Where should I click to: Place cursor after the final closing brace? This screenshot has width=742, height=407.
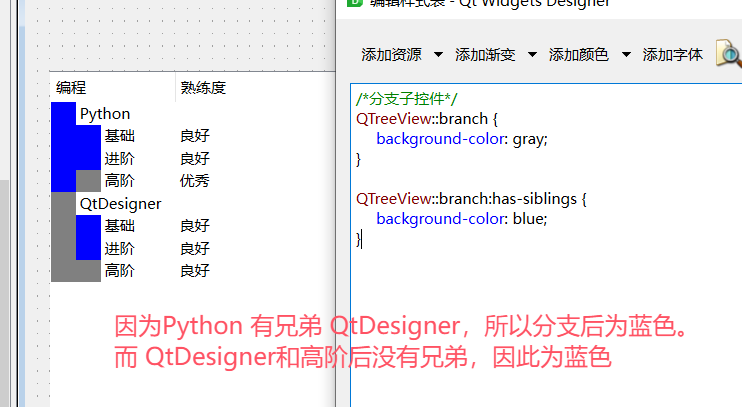coord(362,239)
